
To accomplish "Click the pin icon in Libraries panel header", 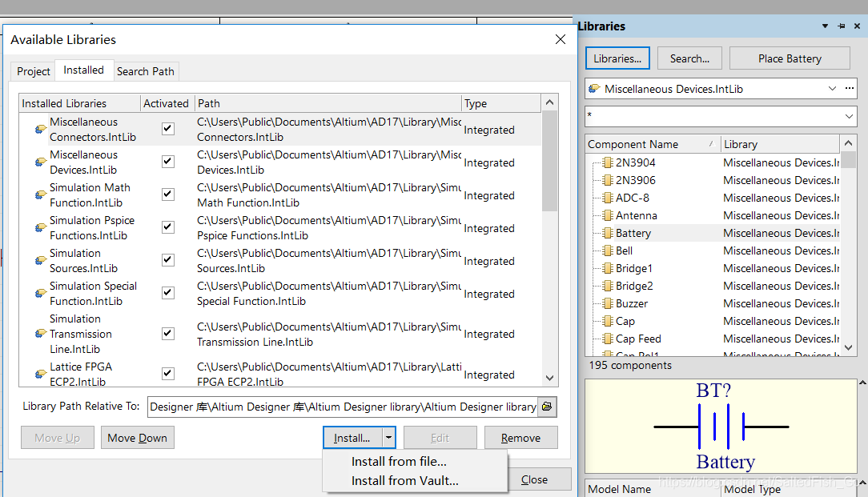I will coord(841,26).
